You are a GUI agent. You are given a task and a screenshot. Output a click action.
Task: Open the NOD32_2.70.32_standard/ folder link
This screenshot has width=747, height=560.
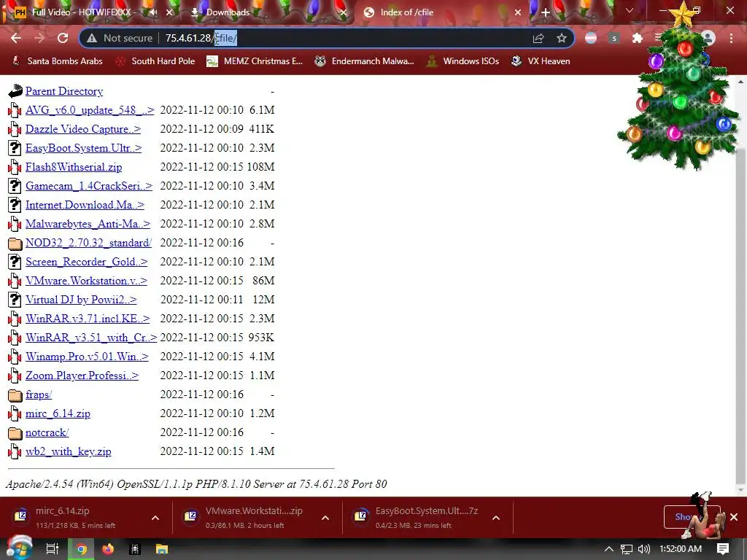coord(88,243)
